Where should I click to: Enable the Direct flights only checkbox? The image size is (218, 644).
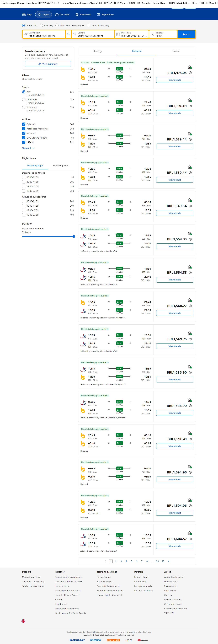89,26
